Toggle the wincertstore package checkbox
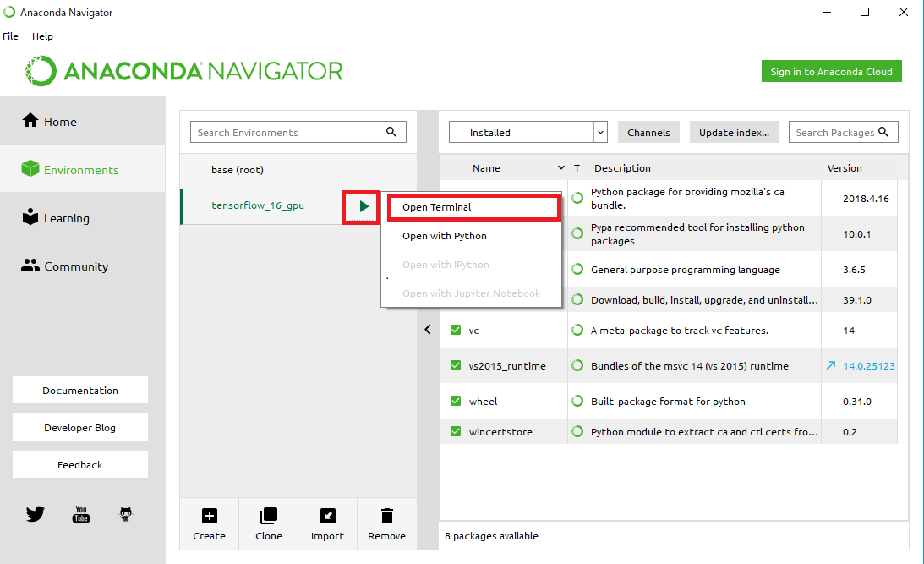The image size is (924, 564). click(x=456, y=432)
